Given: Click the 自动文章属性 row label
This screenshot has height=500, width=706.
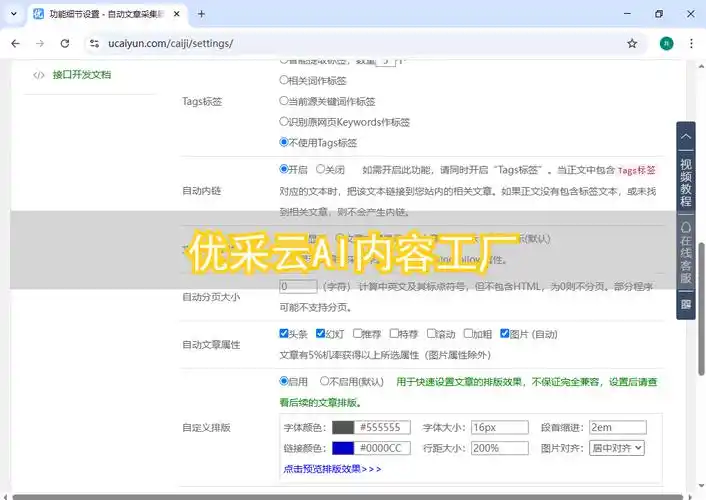Looking at the screenshot, I should (211, 345).
